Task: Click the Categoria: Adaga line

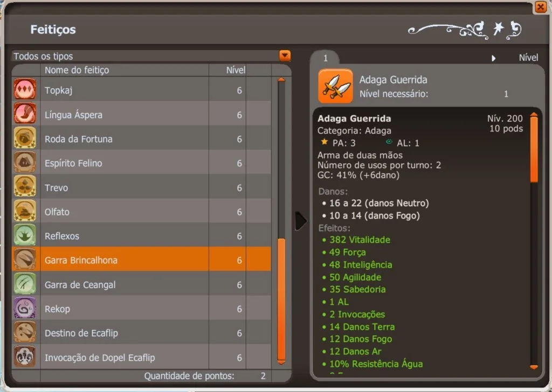Action: [x=354, y=131]
